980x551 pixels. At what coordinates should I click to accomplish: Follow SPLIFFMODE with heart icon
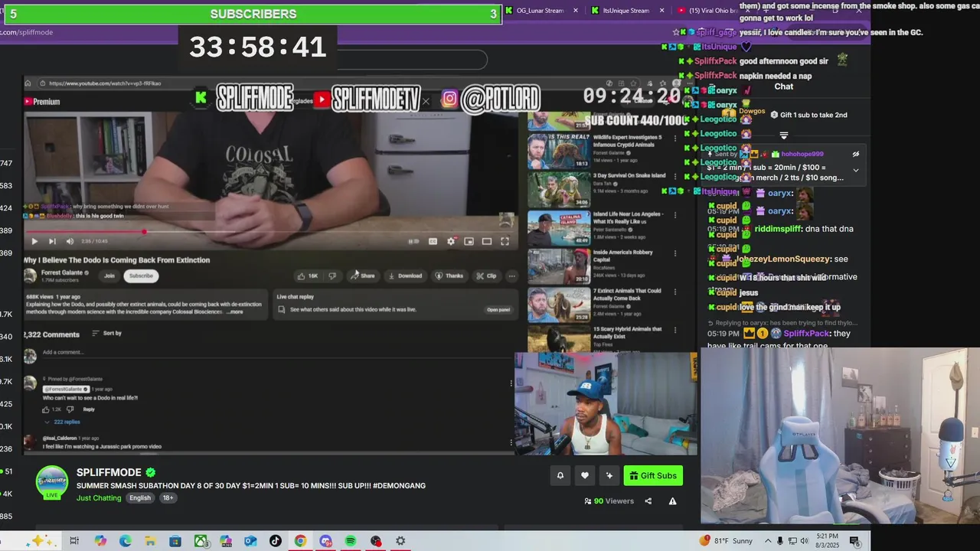point(585,476)
